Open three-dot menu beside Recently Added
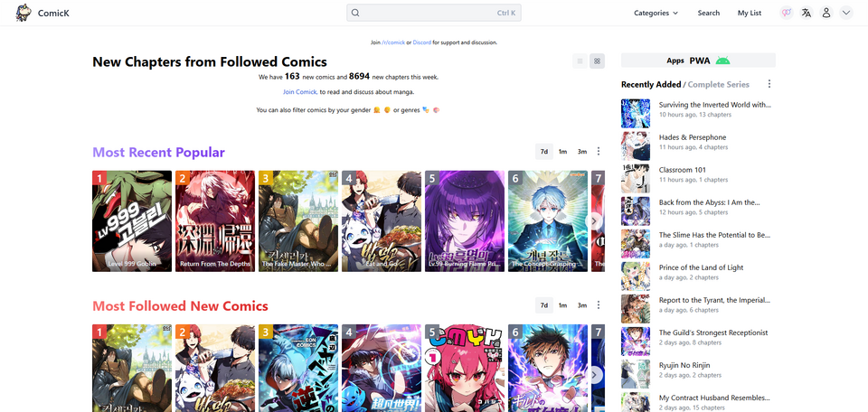This screenshot has width=868, height=412. tap(769, 84)
